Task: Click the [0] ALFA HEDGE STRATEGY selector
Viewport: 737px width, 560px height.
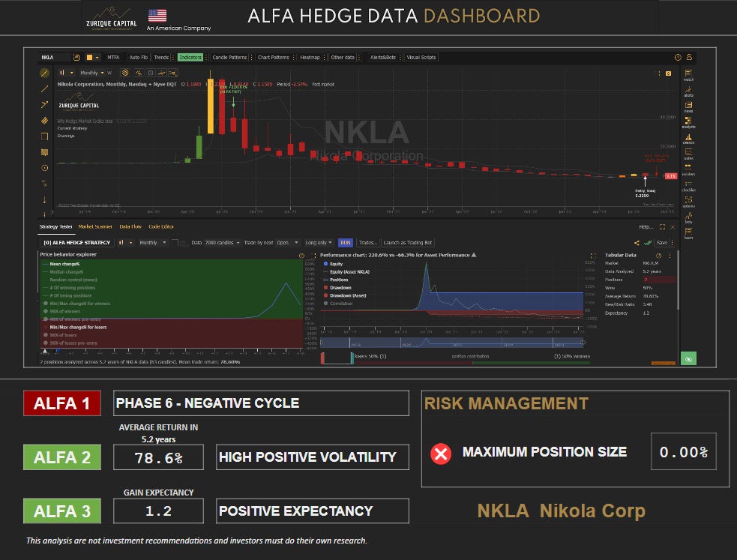Action: pyautogui.click(x=77, y=243)
